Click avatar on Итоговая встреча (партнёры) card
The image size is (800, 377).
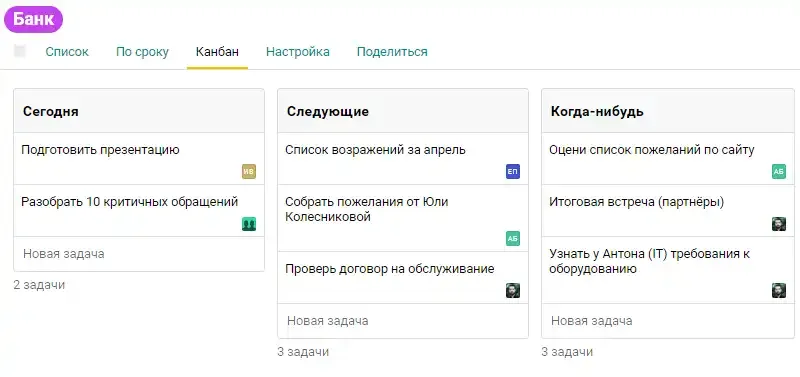tap(779, 224)
